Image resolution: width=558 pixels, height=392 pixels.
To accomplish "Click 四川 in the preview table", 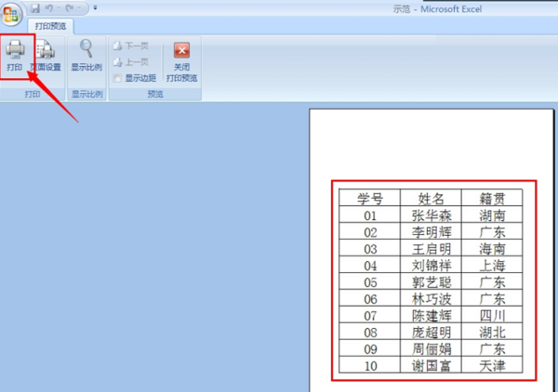I will pyautogui.click(x=492, y=315).
